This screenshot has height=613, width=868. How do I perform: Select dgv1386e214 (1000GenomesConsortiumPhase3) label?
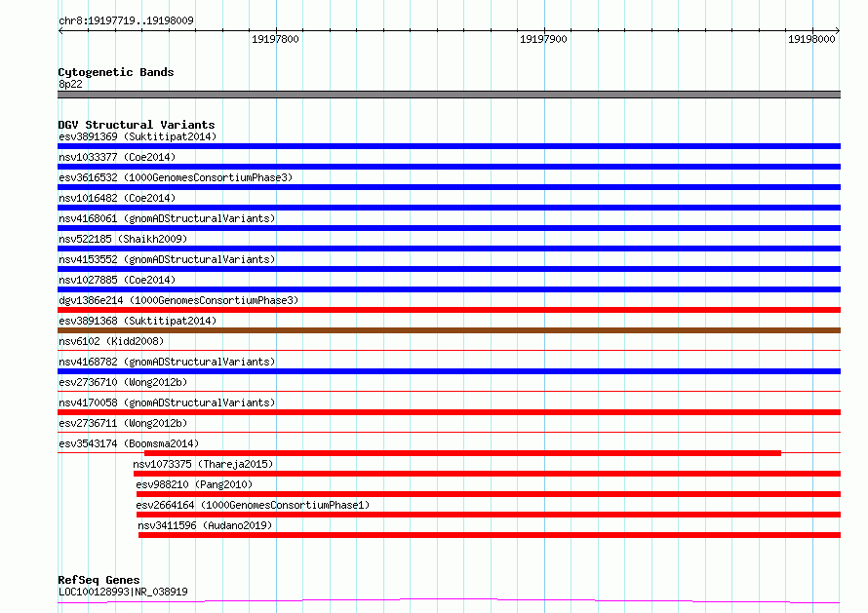(178, 300)
